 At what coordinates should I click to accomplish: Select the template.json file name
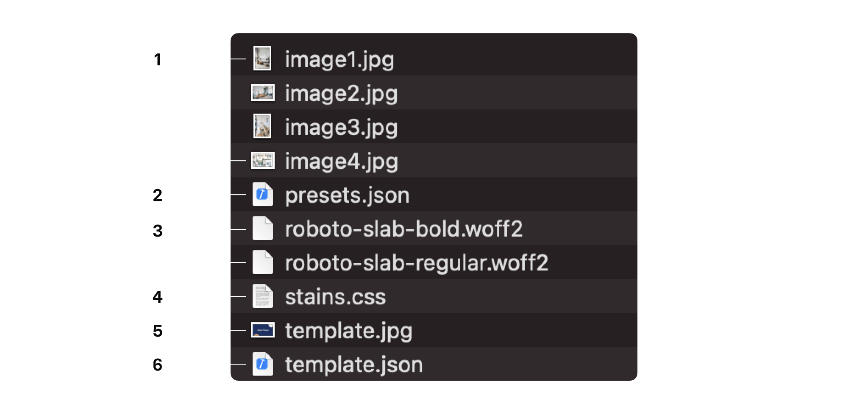tap(354, 365)
